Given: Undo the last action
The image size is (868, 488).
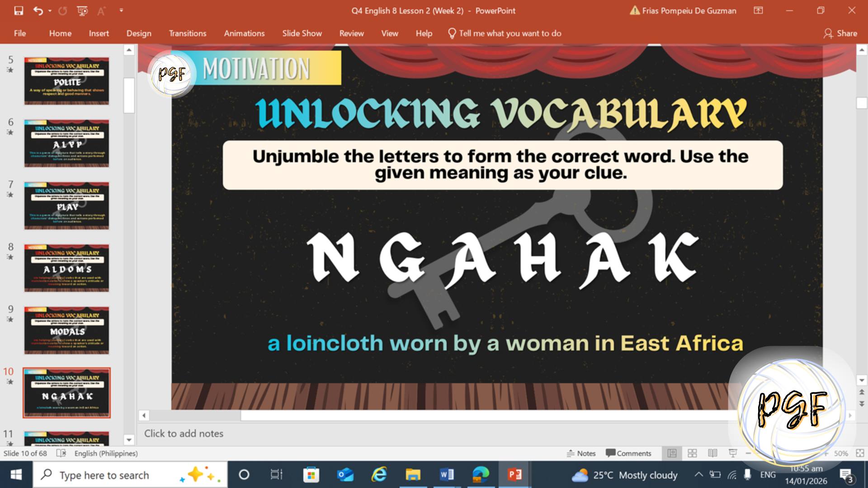Looking at the screenshot, I should (x=38, y=10).
